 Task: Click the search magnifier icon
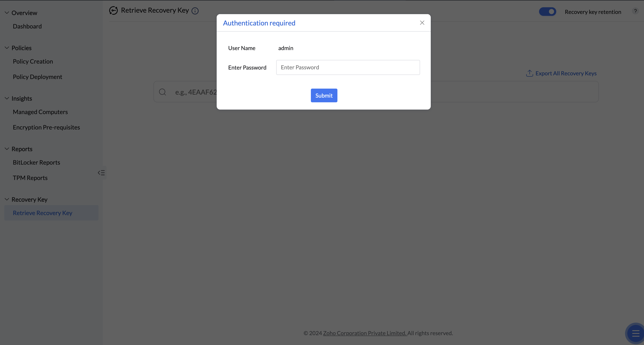click(x=162, y=92)
